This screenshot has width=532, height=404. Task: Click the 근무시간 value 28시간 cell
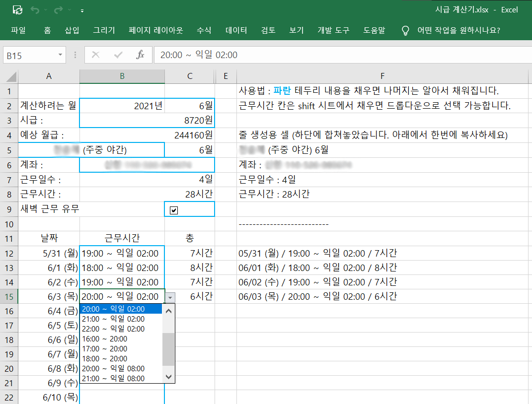(x=147, y=194)
